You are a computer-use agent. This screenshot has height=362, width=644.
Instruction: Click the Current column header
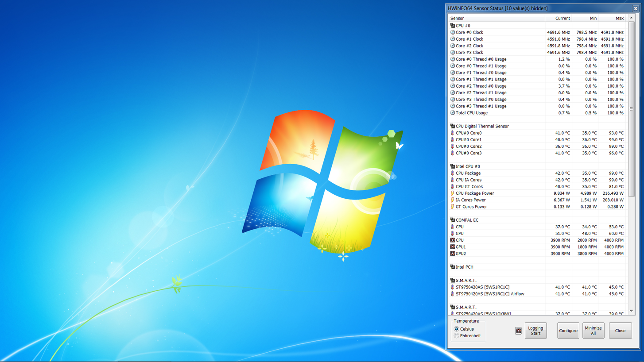(563, 18)
